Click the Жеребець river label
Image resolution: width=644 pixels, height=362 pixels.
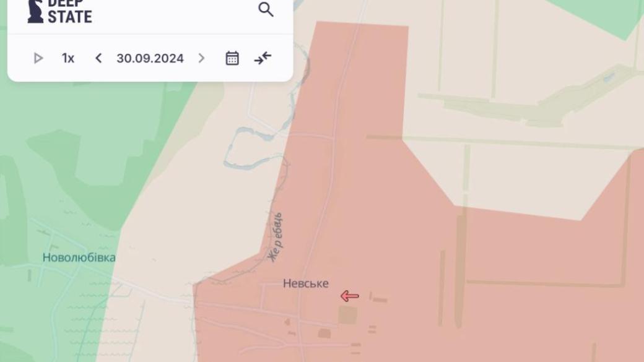click(275, 237)
